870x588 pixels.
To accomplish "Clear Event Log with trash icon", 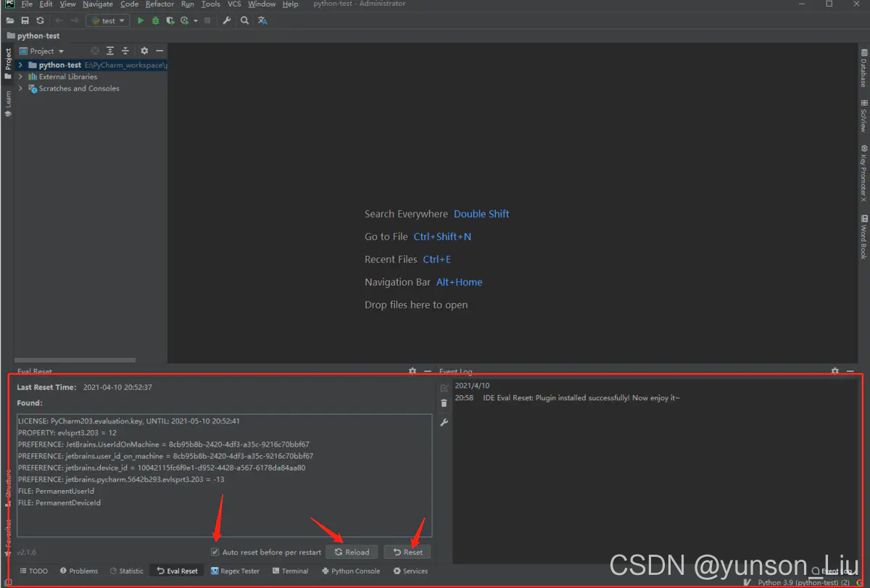I will [x=444, y=404].
